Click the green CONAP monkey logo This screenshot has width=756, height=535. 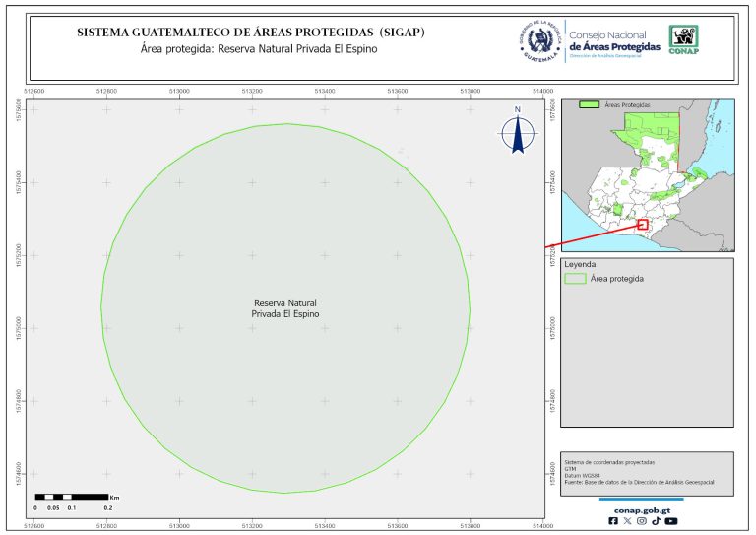click(x=685, y=38)
